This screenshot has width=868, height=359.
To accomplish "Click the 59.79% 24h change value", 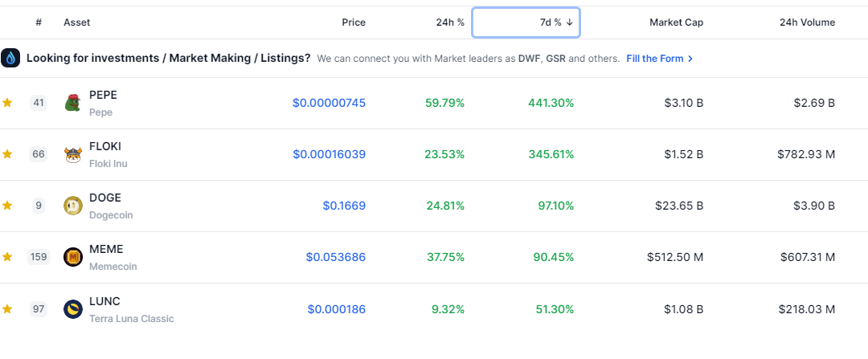I will 444,103.
